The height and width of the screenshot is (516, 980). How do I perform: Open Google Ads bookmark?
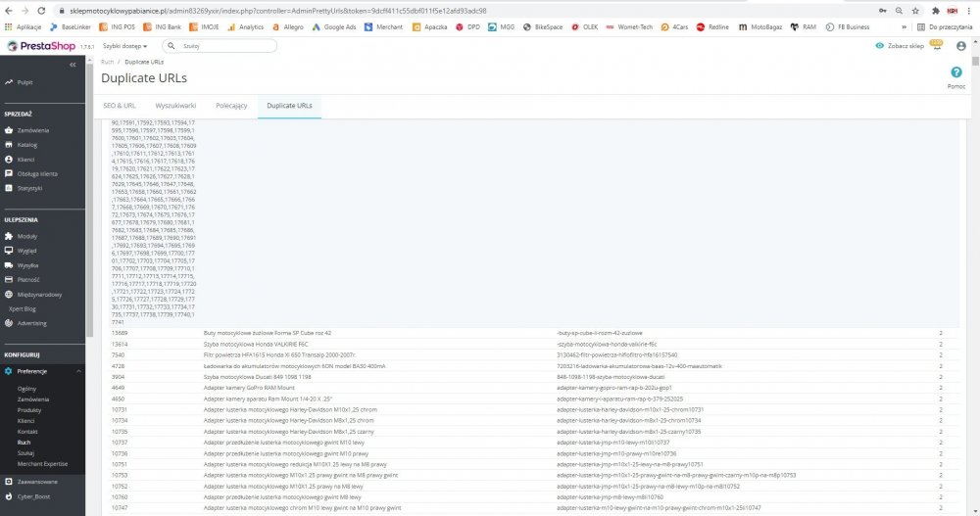(334, 26)
